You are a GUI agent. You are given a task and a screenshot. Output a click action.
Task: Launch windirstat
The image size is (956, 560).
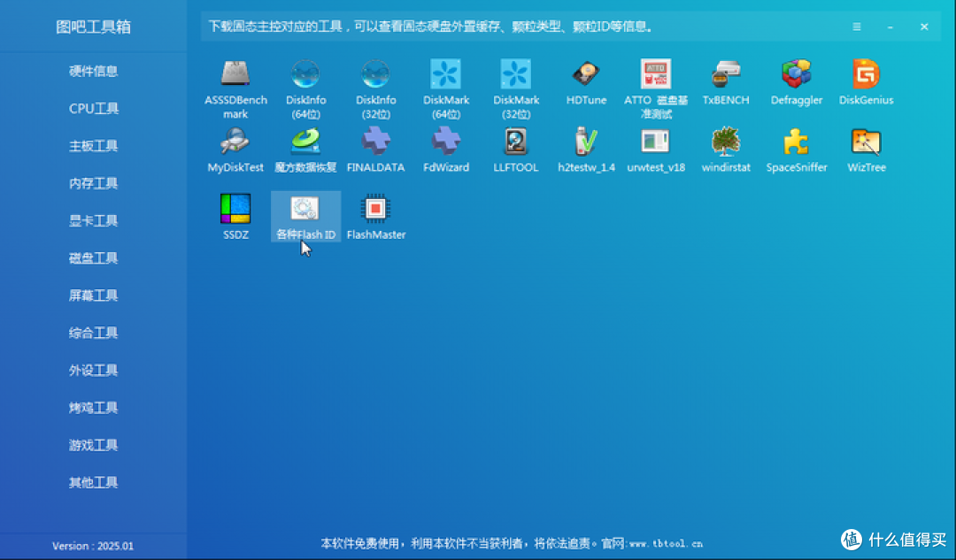[x=726, y=150]
